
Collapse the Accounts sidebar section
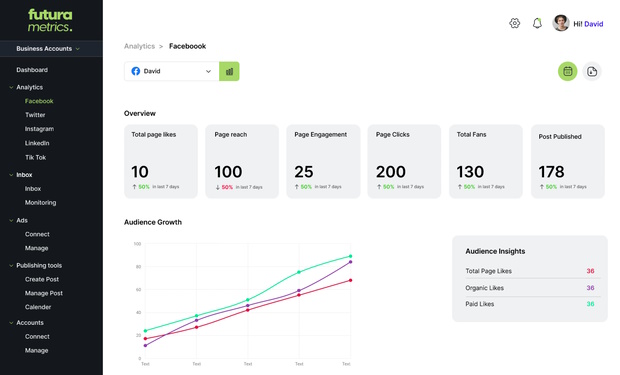click(x=11, y=323)
